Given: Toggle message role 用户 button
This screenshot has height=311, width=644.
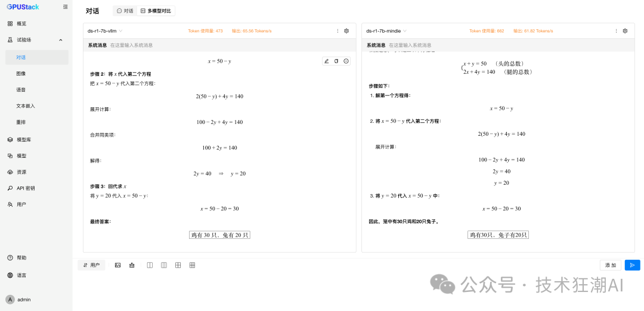Looking at the screenshot, I should point(91,266).
